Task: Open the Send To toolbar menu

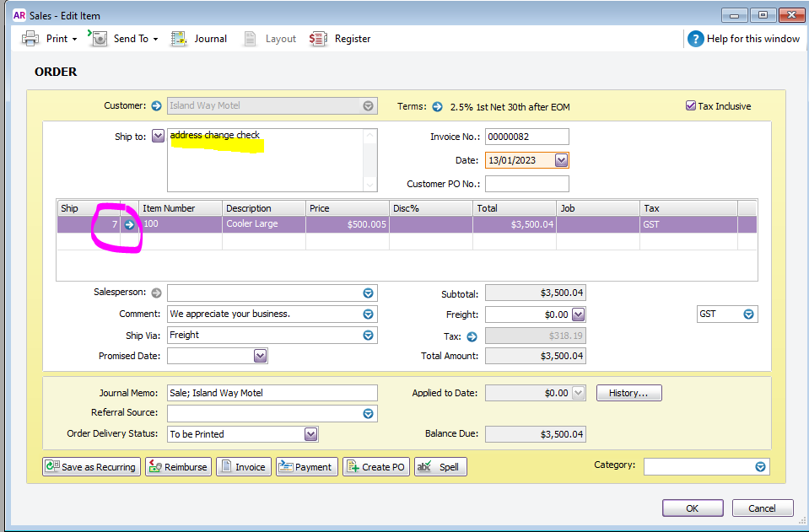Action: (x=123, y=39)
